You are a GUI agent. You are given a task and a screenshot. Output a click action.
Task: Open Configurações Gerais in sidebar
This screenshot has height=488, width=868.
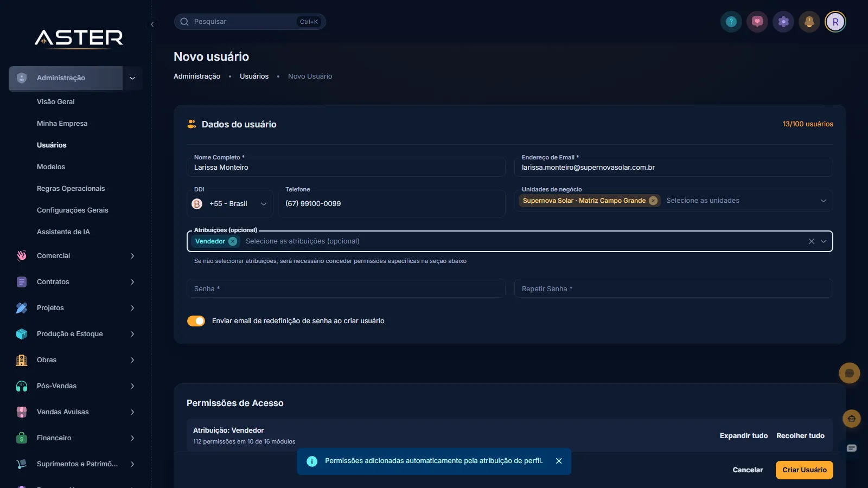pyautogui.click(x=73, y=210)
